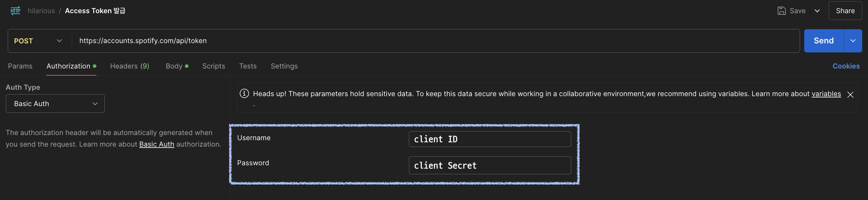Expand the Send button options arrow
This screenshot has height=200, width=868.
pos(853,41)
